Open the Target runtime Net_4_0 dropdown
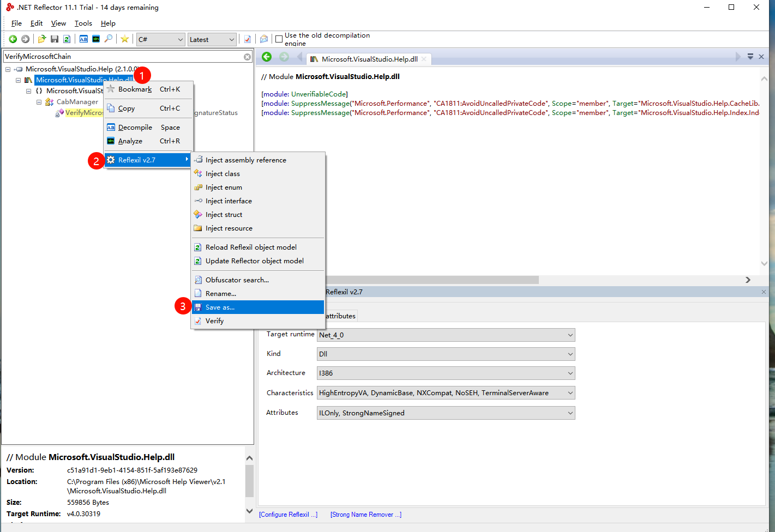Screen dimensions: 775x532 click(x=446, y=335)
